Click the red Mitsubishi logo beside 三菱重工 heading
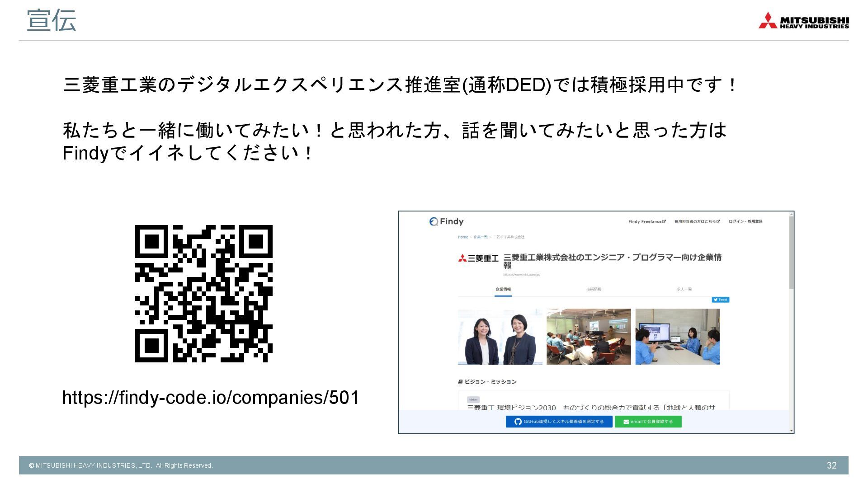Image resolution: width=868 pixels, height=488 pixels. 462,258
